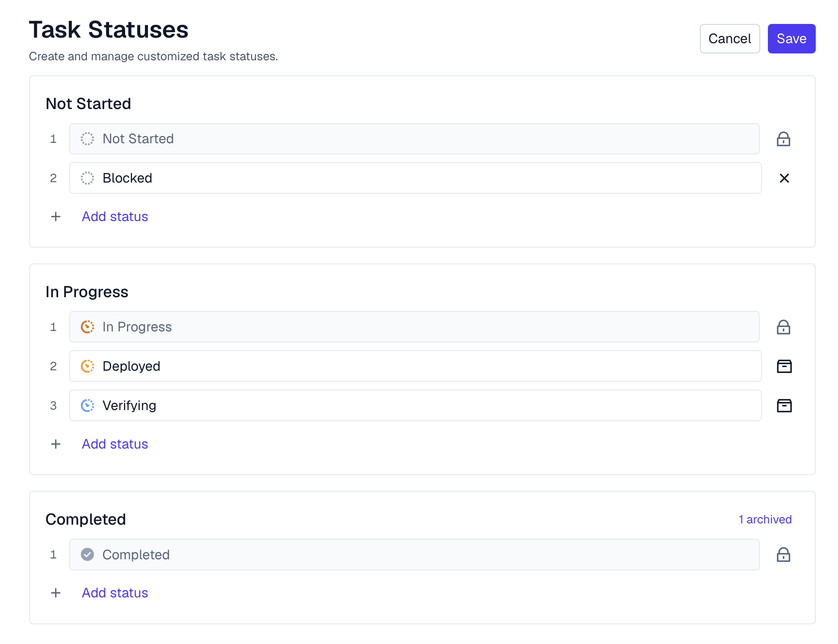
Task: Remove the Blocked status with X icon
Action: 784,178
